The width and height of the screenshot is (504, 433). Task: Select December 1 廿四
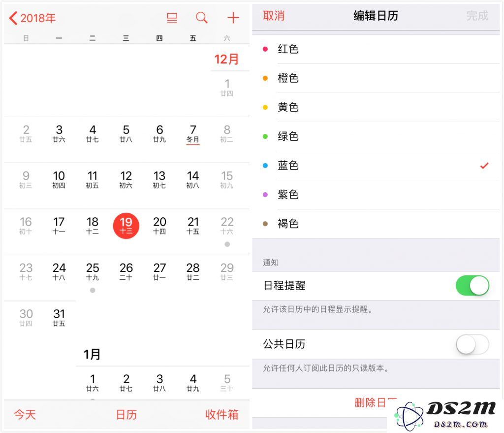pyautogui.click(x=227, y=88)
